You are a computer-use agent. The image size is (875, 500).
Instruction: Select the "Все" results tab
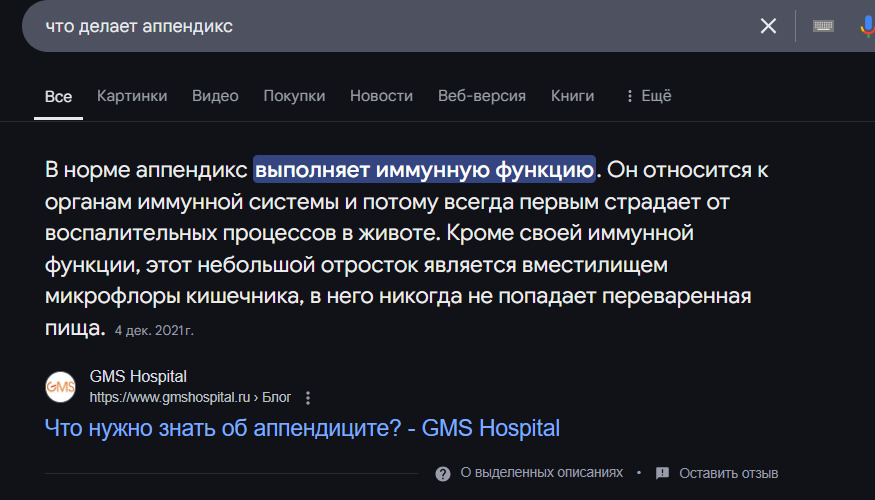pyautogui.click(x=58, y=97)
